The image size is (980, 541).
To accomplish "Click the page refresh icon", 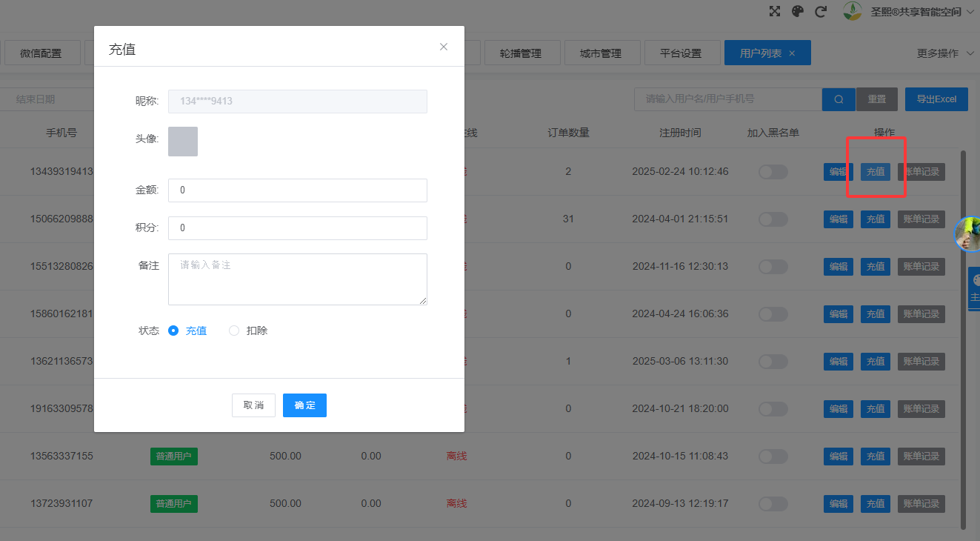I will 820,11.
